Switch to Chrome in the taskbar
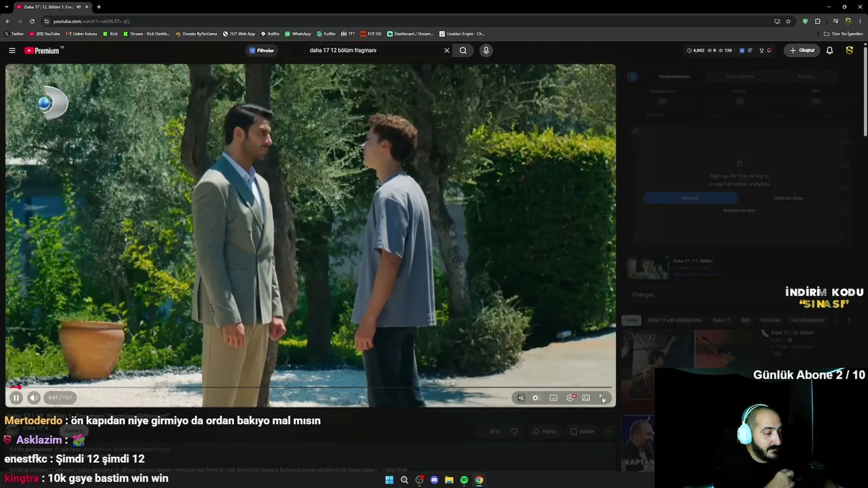868x488 pixels. pos(479,480)
